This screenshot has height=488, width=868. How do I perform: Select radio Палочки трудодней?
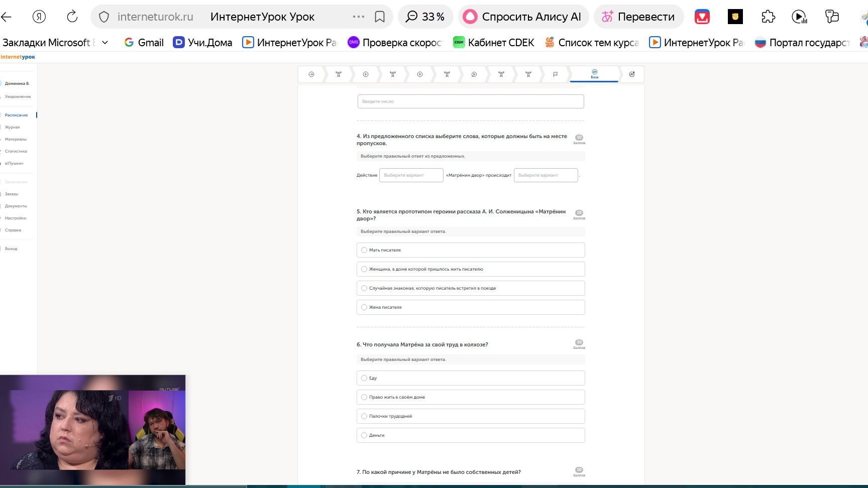(x=364, y=416)
